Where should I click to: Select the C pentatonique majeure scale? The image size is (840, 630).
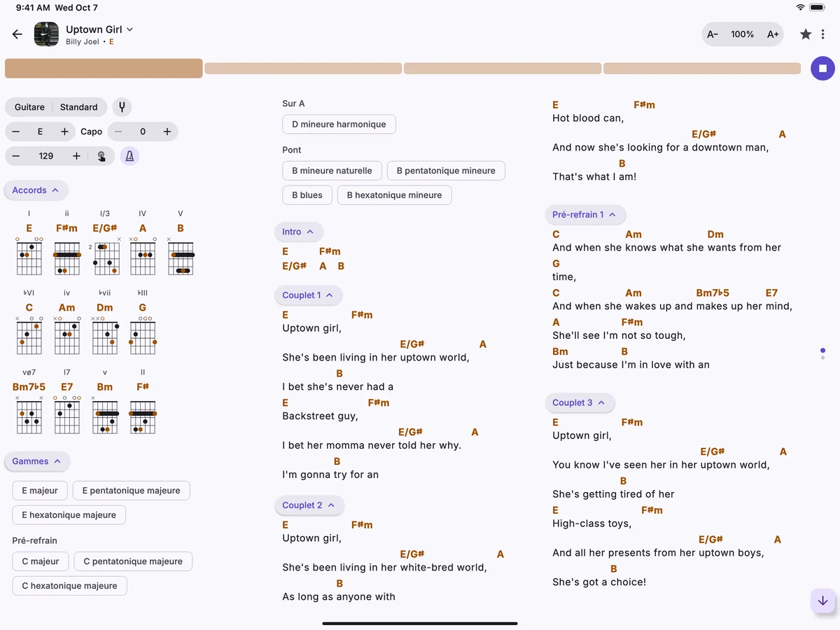point(133,561)
